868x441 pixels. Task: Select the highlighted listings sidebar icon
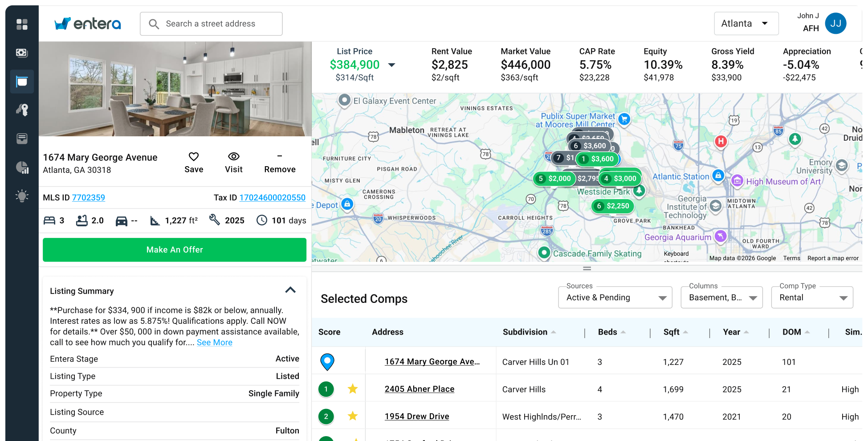(22, 82)
